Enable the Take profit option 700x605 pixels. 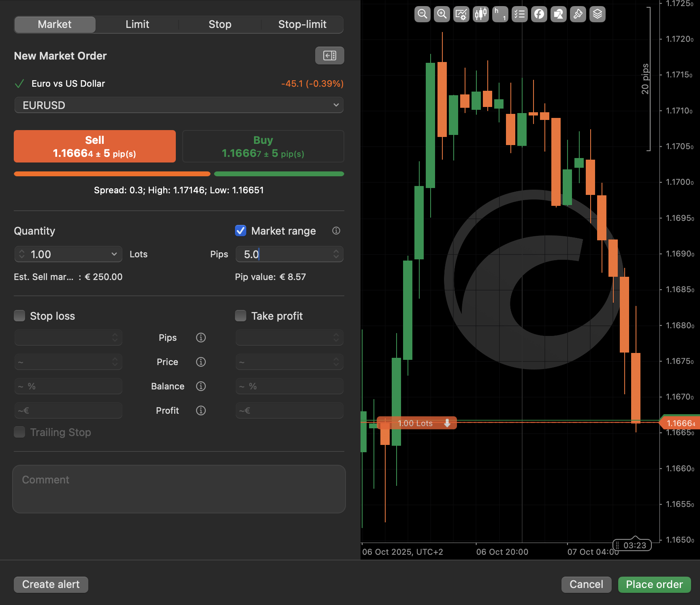tap(241, 315)
